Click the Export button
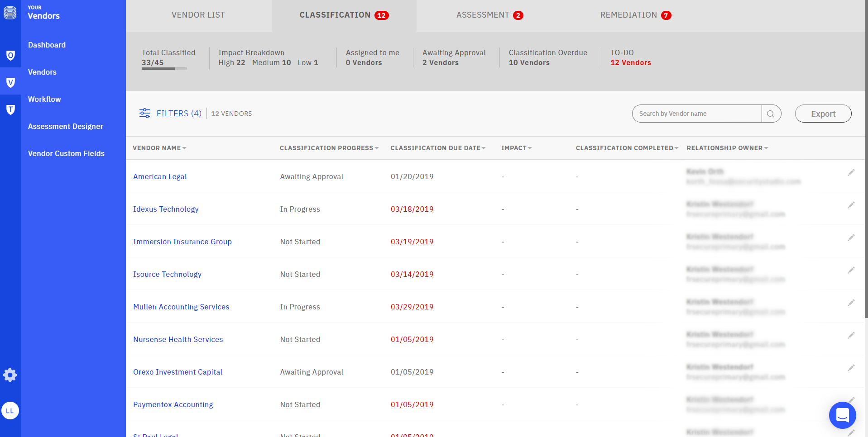This screenshot has width=868, height=437. [x=823, y=114]
